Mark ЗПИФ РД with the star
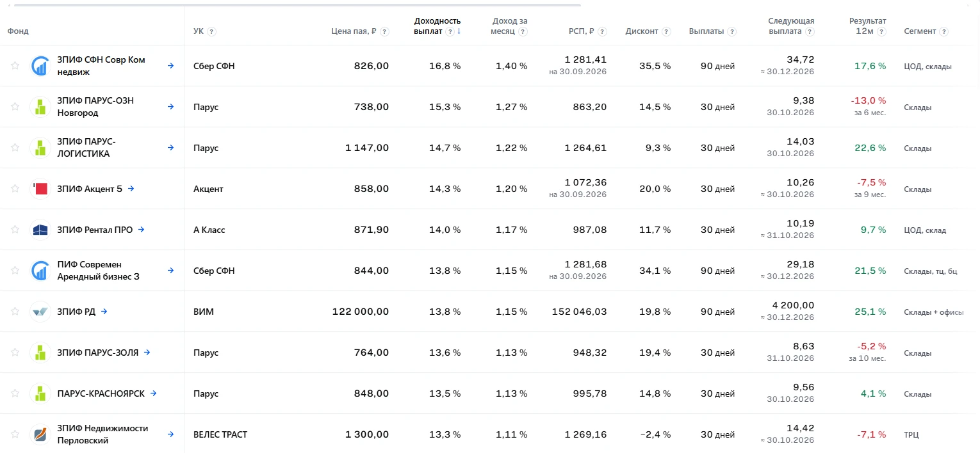This screenshot has height=453, width=980. tap(15, 311)
